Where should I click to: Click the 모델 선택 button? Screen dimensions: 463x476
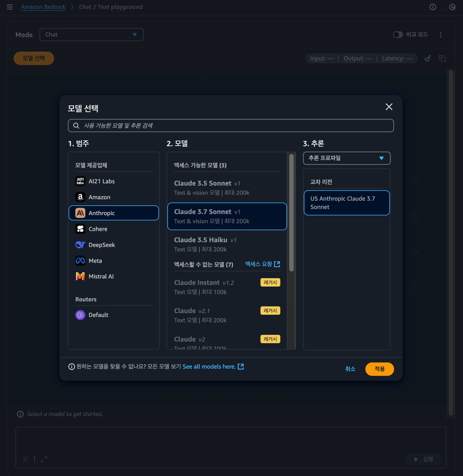tap(34, 58)
